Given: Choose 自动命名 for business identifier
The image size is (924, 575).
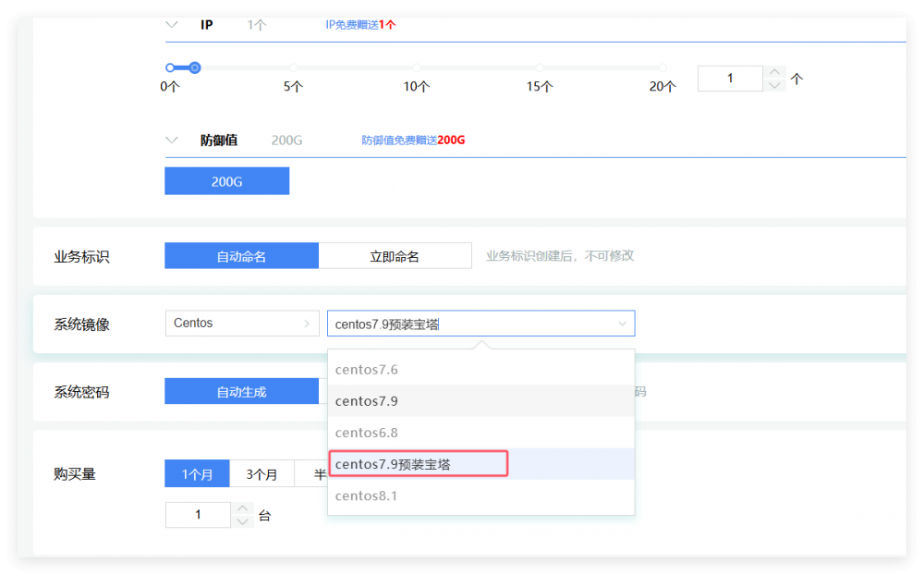Looking at the screenshot, I should pyautogui.click(x=241, y=256).
